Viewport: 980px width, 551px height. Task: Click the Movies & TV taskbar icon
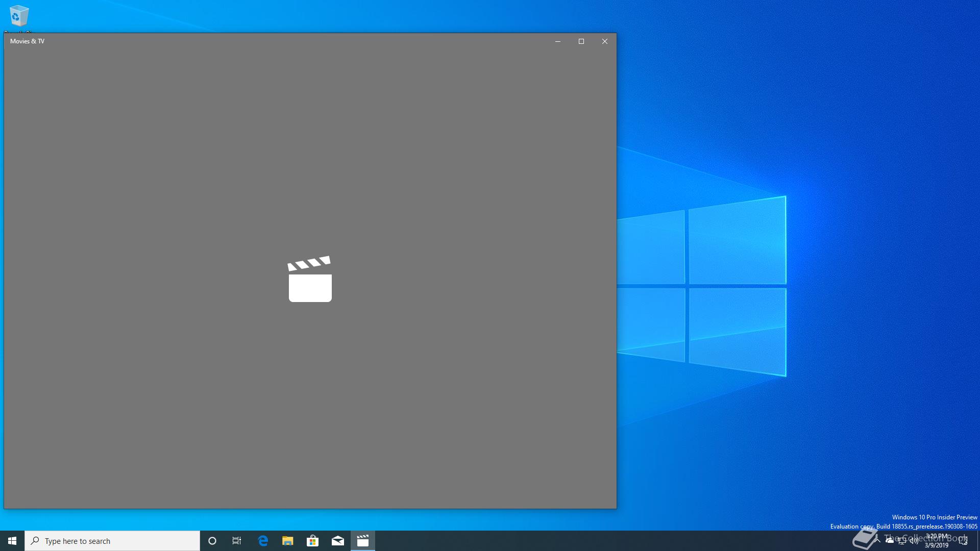[363, 541]
